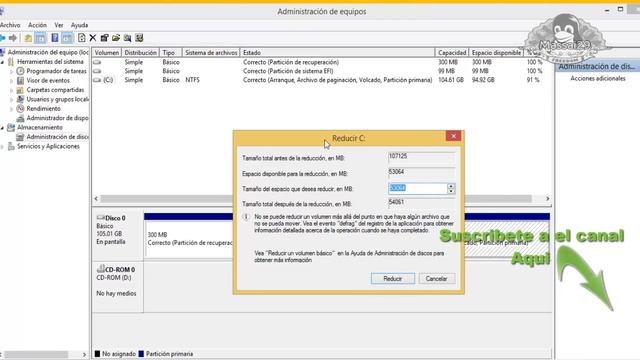Click the Forward arrow toolbar icon
Viewport: 640px width, 360px height.
13,38
